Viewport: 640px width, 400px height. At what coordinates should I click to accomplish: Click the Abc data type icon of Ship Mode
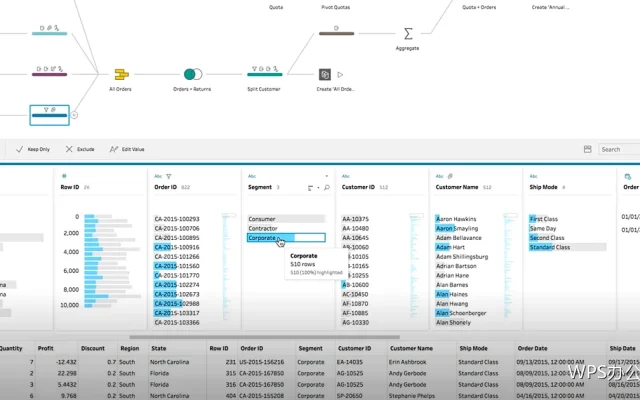click(x=533, y=176)
